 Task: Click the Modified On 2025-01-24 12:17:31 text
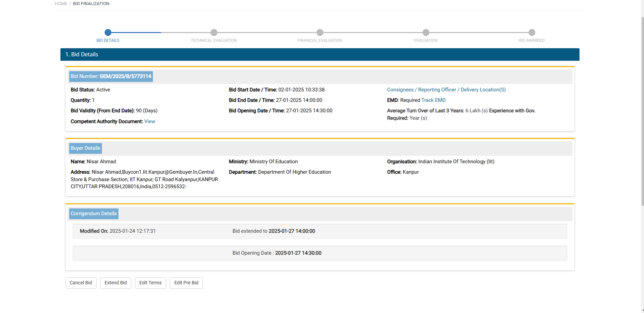[118, 231]
